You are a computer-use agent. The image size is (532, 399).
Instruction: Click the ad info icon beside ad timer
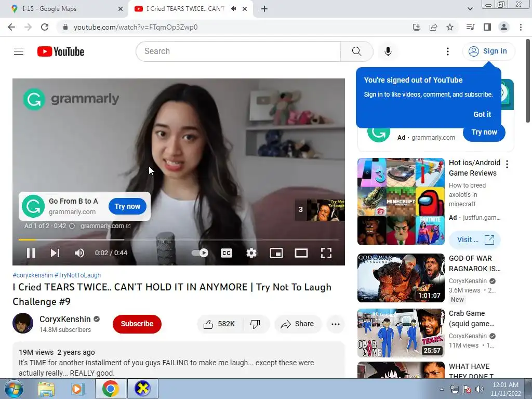click(72, 226)
